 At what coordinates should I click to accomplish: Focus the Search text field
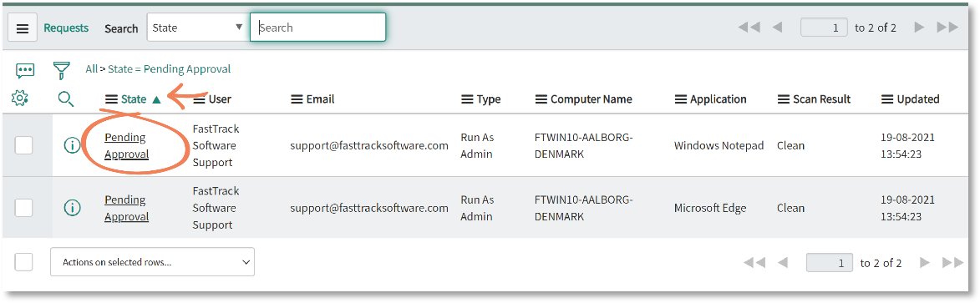tap(318, 28)
